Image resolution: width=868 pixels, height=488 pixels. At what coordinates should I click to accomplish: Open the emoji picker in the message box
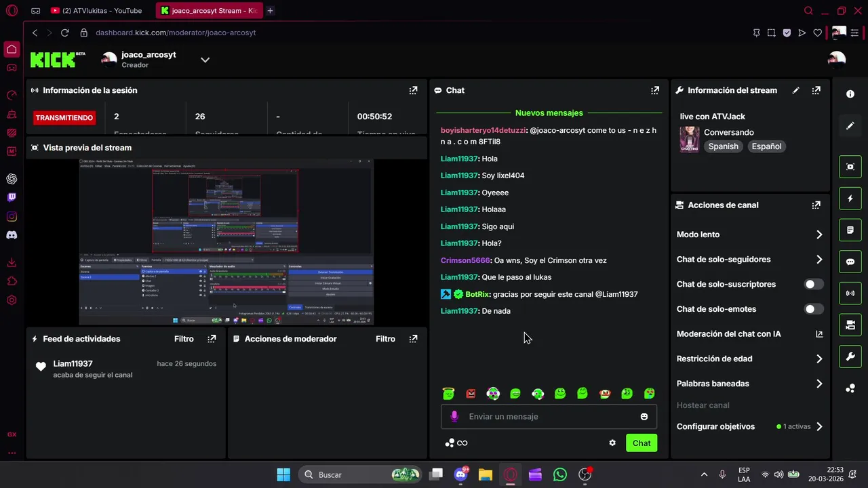(x=644, y=416)
